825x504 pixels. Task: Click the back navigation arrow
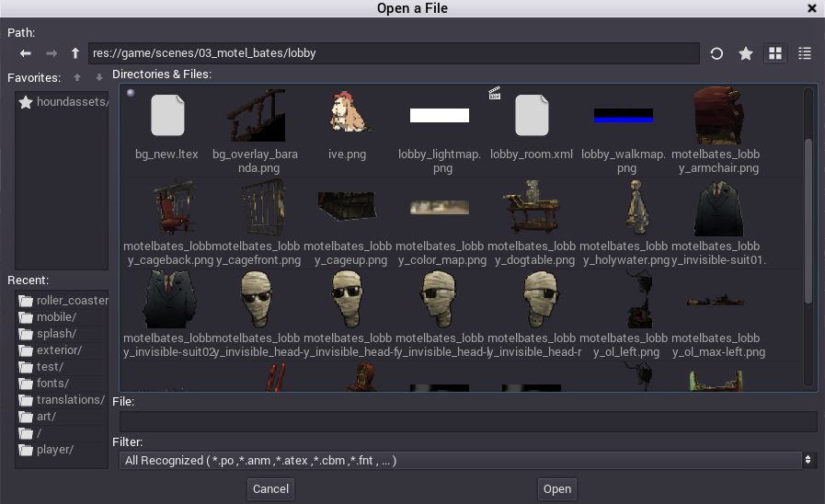coord(26,54)
